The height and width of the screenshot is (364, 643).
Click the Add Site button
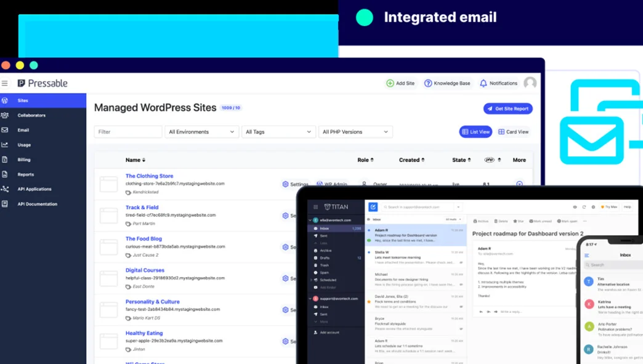401,83
